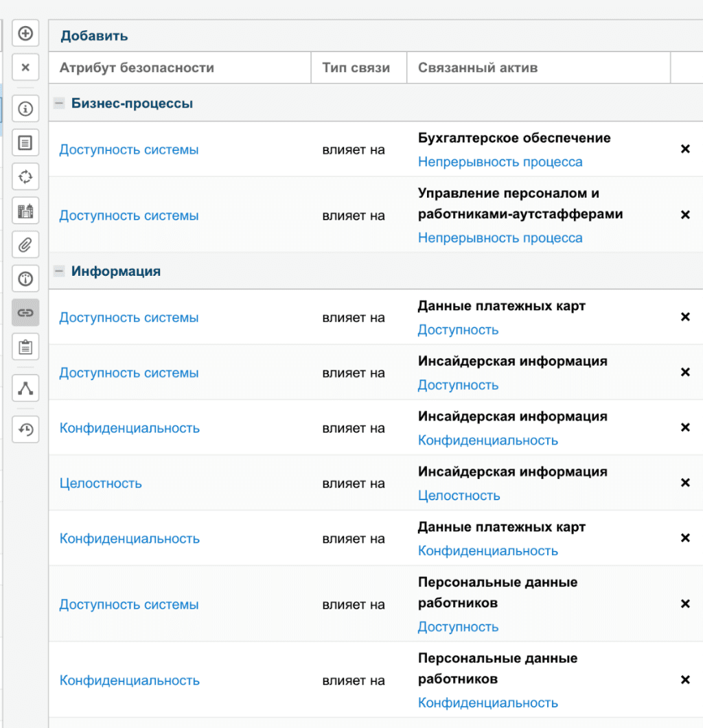Open the history clock icon in sidebar
This screenshot has height=728, width=703.
pos(25,430)
